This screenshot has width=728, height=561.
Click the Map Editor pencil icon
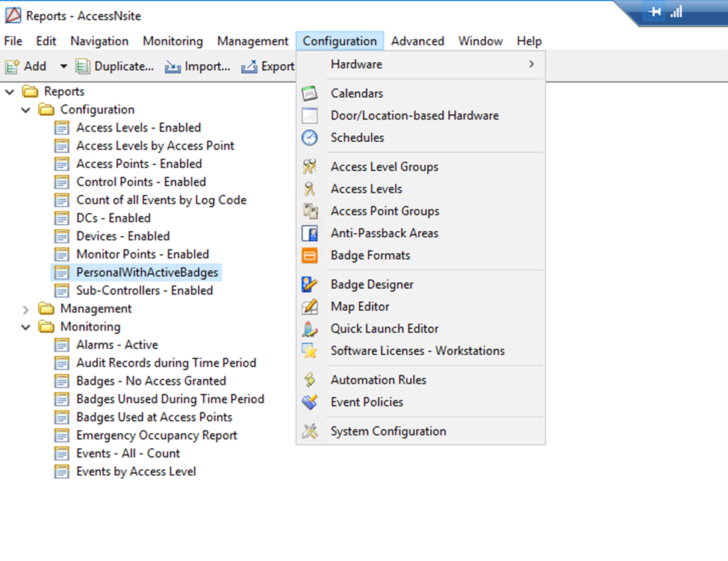(310, 306)
